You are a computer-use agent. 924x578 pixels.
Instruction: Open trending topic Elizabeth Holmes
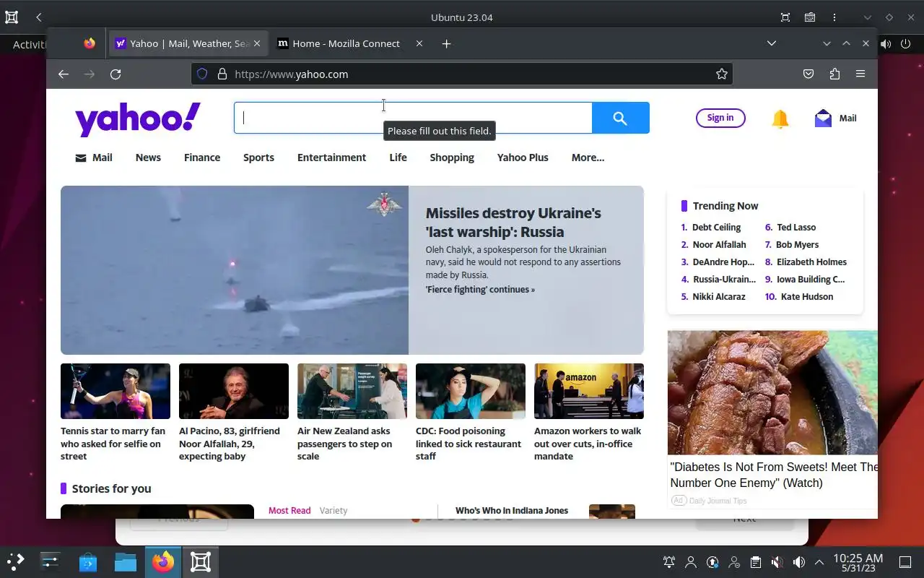tap(811, 262)
